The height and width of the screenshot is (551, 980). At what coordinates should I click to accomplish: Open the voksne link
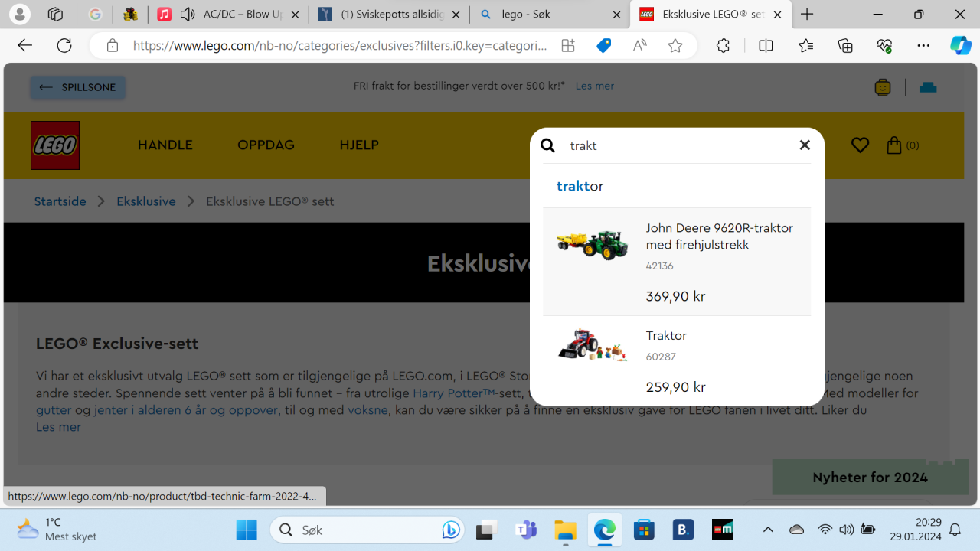coord(367,410)
